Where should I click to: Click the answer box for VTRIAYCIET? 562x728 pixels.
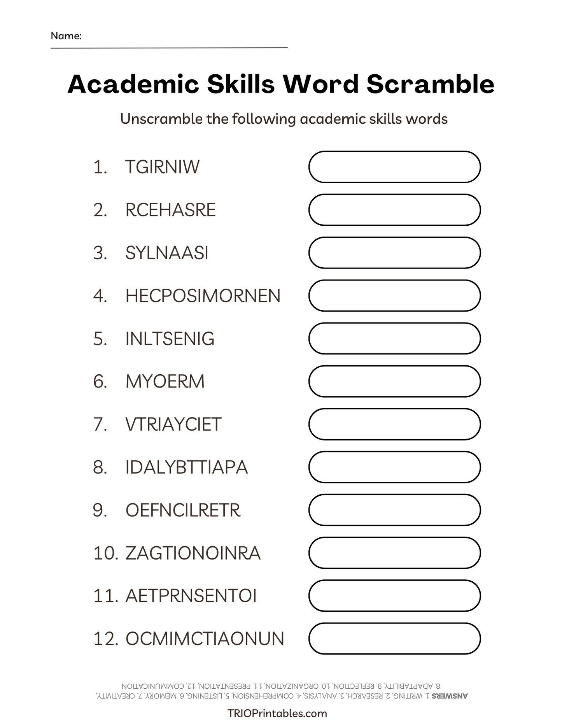click(394, 424)
